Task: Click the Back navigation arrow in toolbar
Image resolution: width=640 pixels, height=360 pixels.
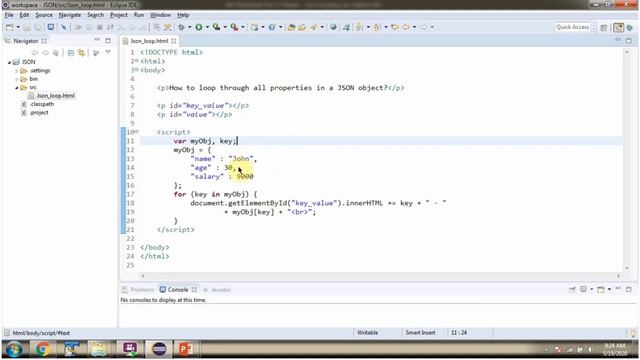Action: click(406, 27)
